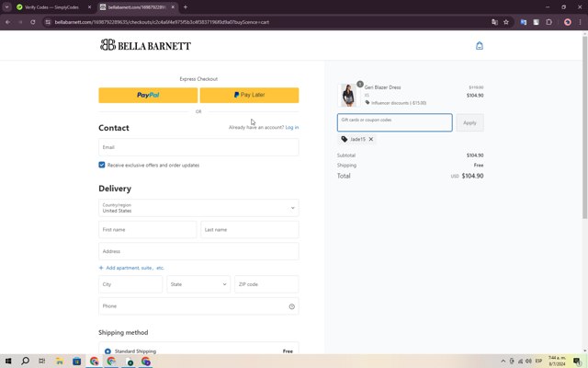Select the Standard Shipping radio button
Screen dimensions: 588x368
point(107,351)
